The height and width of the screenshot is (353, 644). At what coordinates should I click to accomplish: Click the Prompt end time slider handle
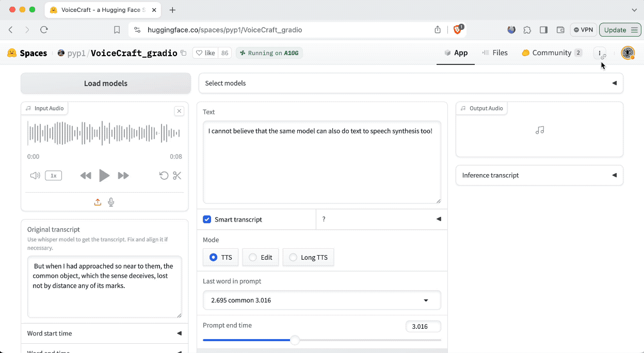click(295, 340)
